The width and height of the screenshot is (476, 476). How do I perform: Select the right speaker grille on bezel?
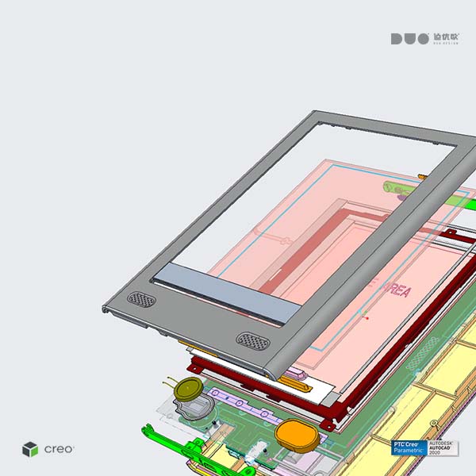tap(252, 340)
